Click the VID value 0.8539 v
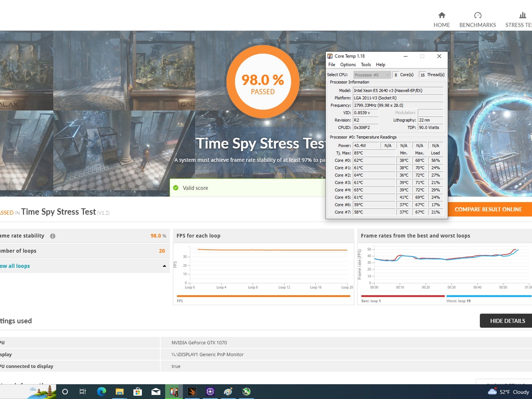This screenshot has width=532, height=399. (x=365, y=113)
